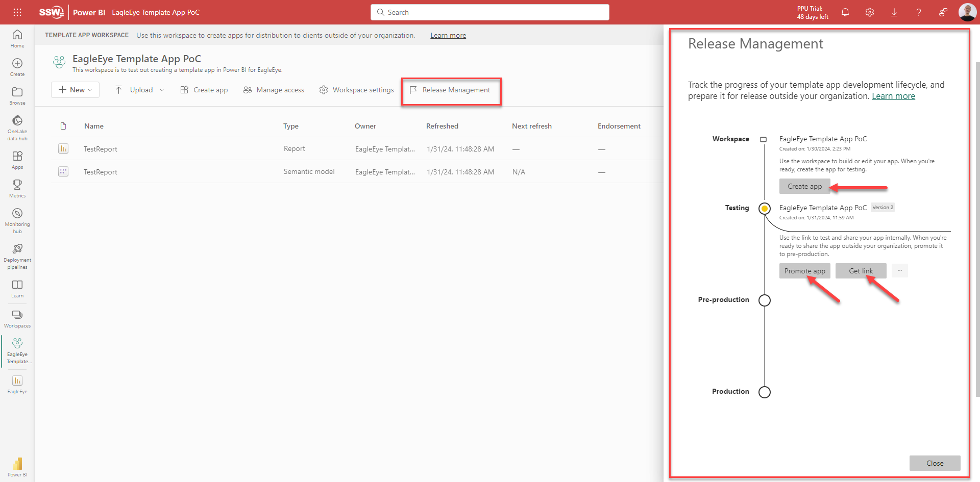Open more options ellipsis beside Get link
This screenshot has width=980, height=482.
click(x=900, y=271)
